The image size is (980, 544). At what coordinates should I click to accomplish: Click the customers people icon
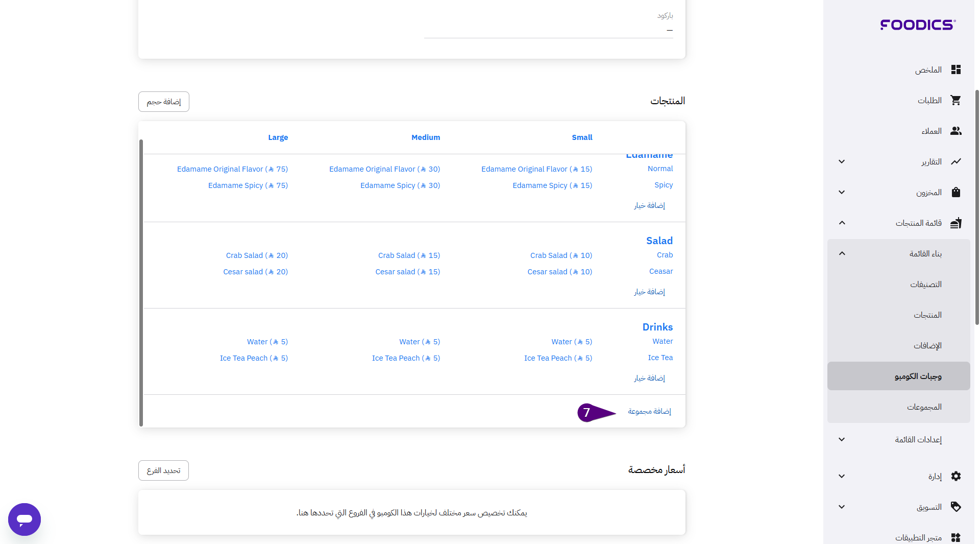tap(955, 131)
